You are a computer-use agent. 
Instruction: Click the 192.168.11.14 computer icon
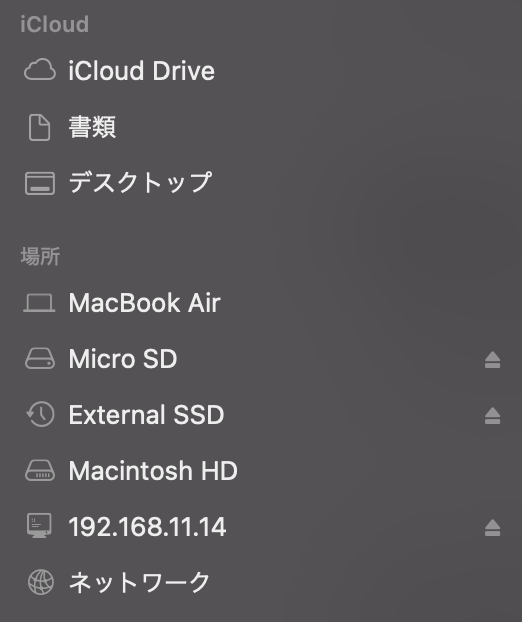[39, 526]
